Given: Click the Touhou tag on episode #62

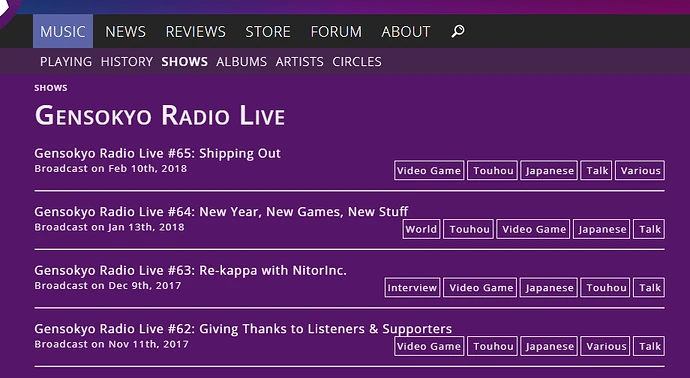Looking at the screenshot, I should point(492,346).
